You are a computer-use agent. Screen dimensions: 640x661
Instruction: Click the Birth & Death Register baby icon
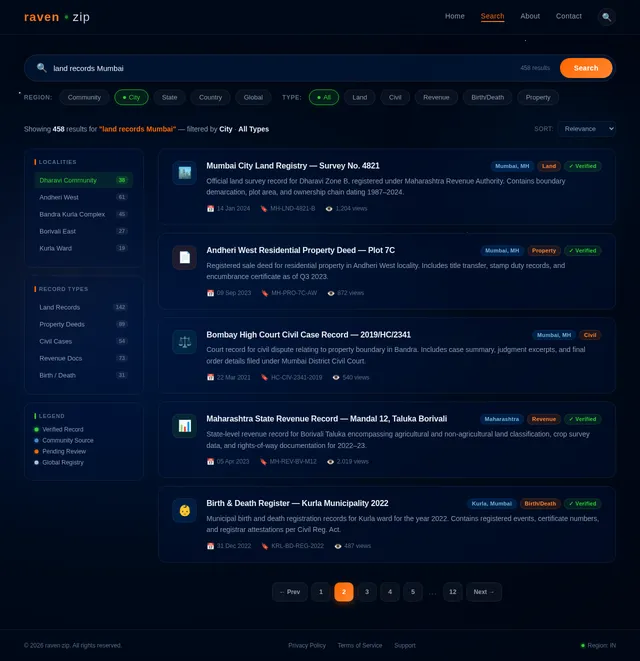(184, 510)
